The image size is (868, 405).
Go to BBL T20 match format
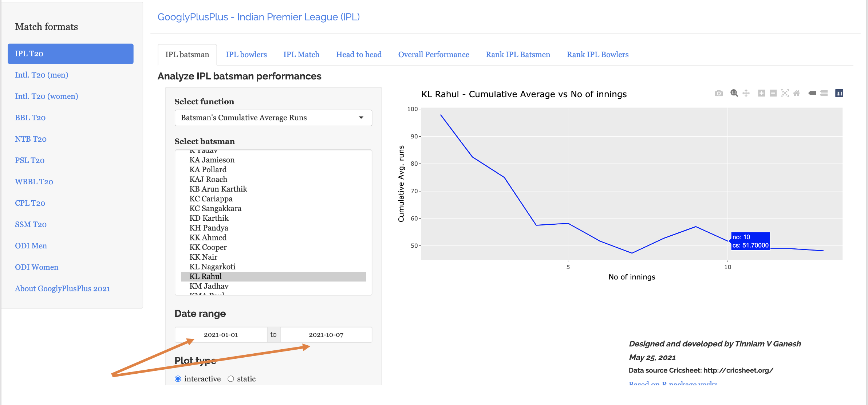tap(30, 118)
